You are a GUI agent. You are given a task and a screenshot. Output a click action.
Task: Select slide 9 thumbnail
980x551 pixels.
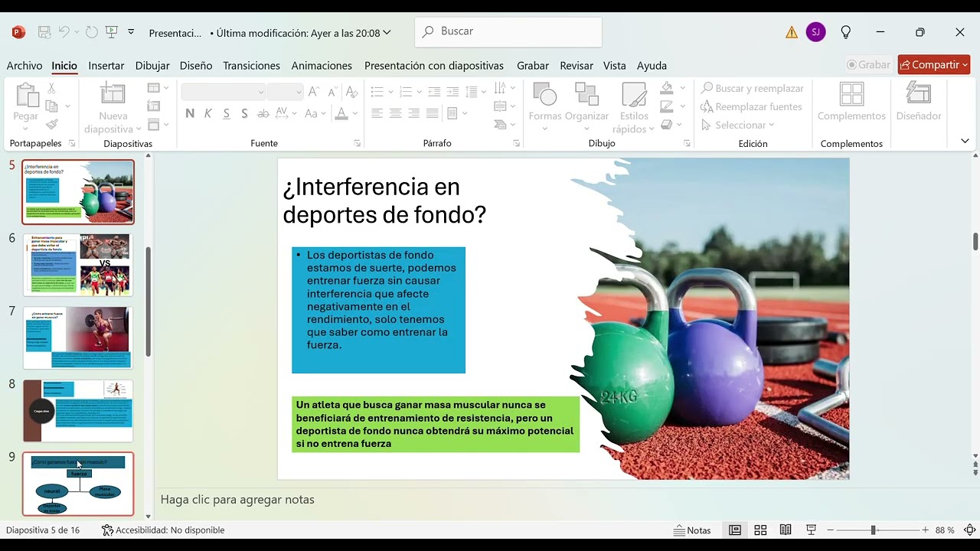78,484
